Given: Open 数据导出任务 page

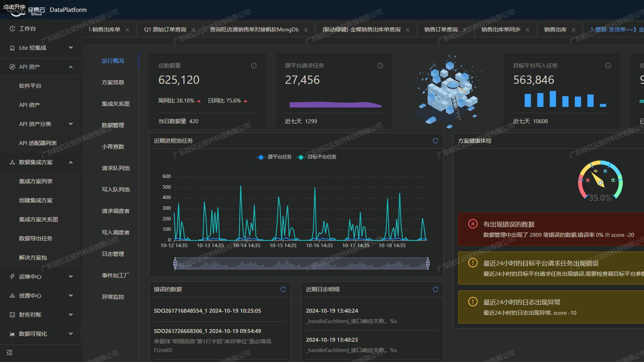Looking at the screenshot, I should click(x=36, y=238).
